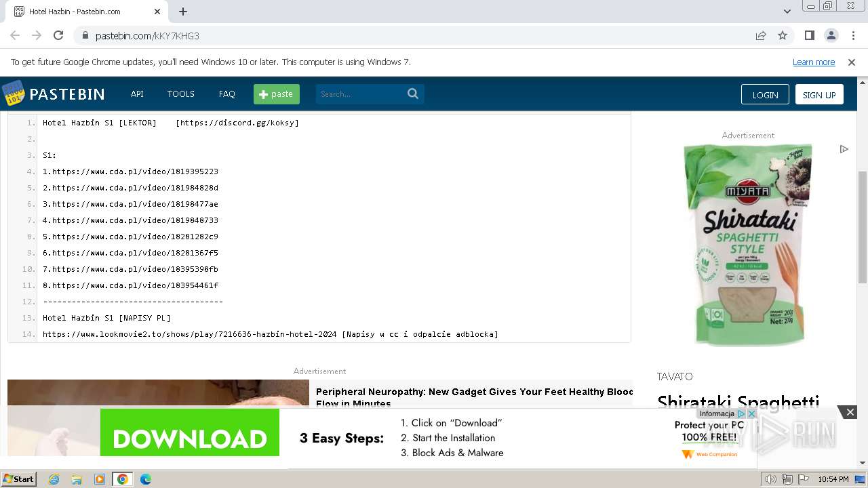
Task: Click the scrollbar down arrow
Action: click(862, 463)
